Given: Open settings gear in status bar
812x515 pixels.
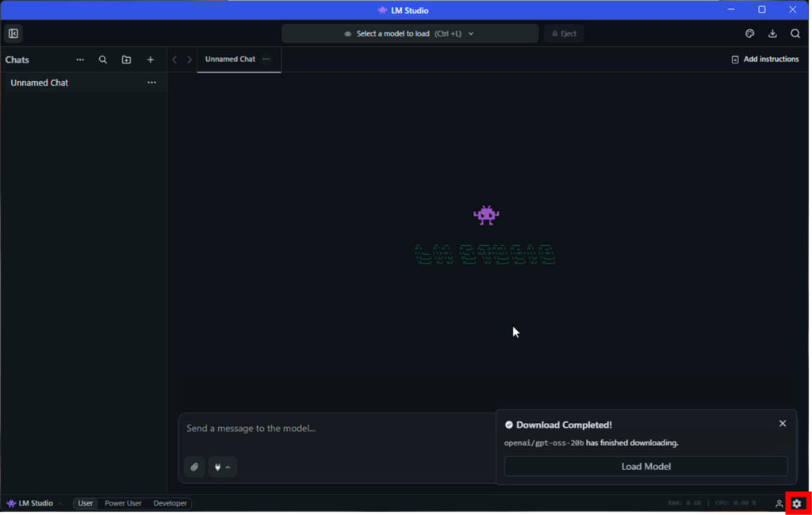Looking at the screenshot, I should click(797, 504).
